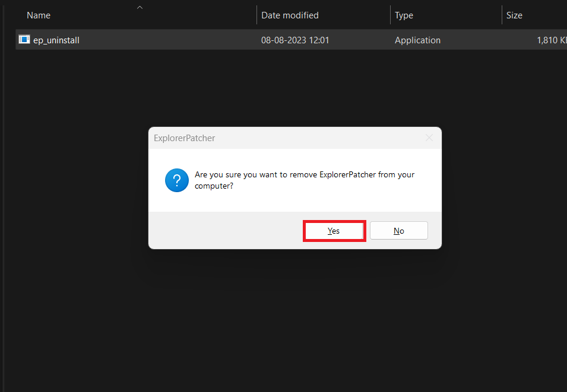
Task: Sort files by the Type column
Action: [404, 15]
